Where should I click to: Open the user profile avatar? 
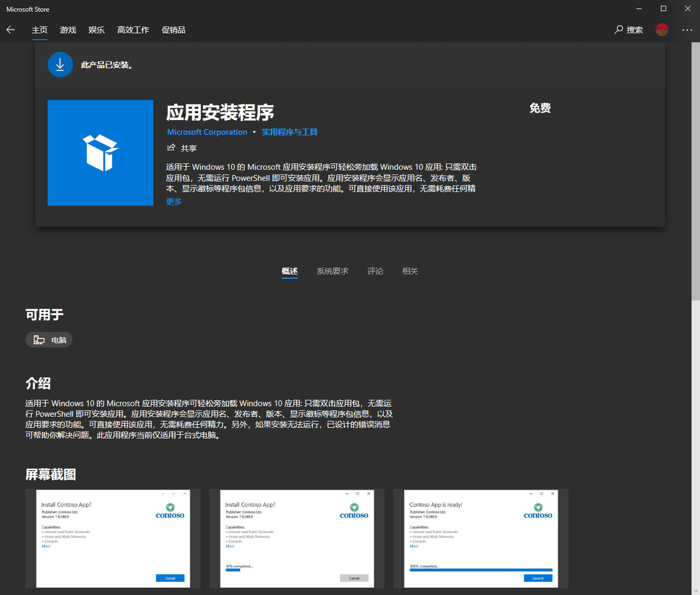point(662,29)
